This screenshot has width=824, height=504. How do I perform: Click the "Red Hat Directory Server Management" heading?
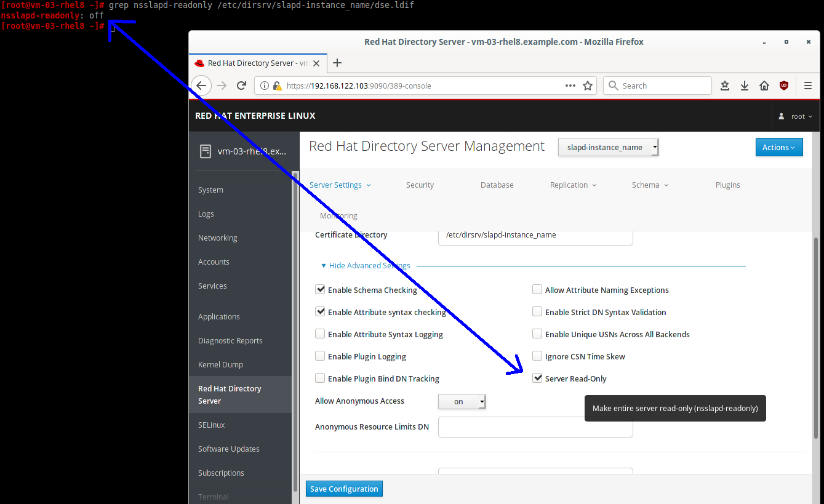coord(427,146)
